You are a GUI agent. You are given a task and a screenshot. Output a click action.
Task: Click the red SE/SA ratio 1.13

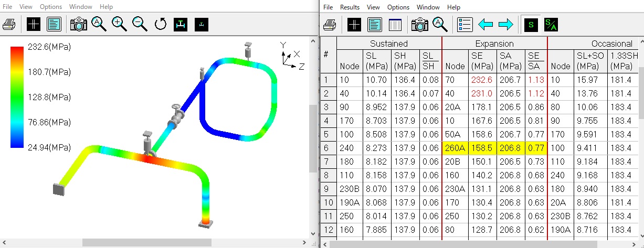[x=536, y=80]
